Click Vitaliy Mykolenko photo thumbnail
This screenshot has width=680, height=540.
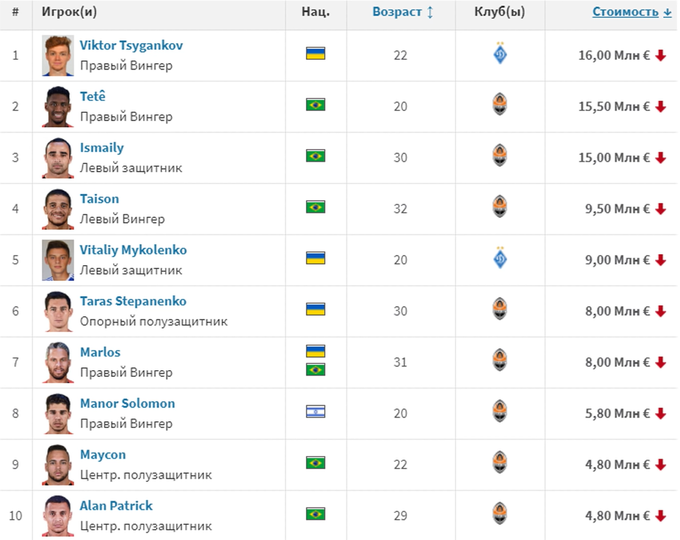click(x=57, y=259)
